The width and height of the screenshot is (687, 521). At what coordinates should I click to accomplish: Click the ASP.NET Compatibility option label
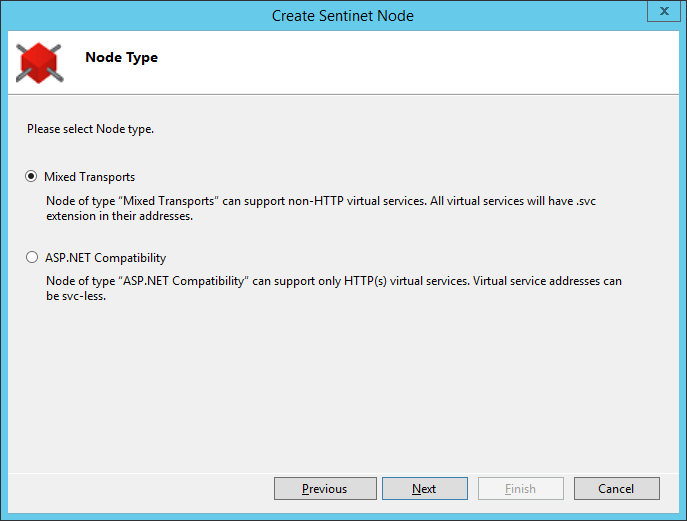pos(106,258)
